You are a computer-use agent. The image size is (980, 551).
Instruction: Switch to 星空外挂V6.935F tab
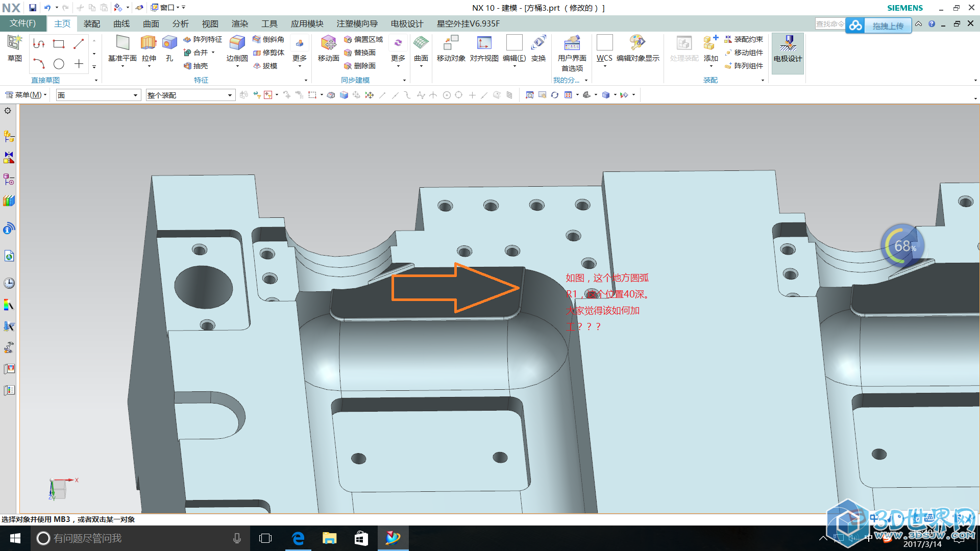tap(468, 24)
